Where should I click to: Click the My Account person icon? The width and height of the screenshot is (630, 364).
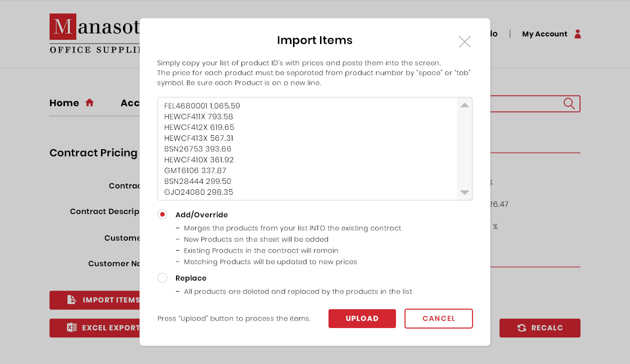pos(577,34)
